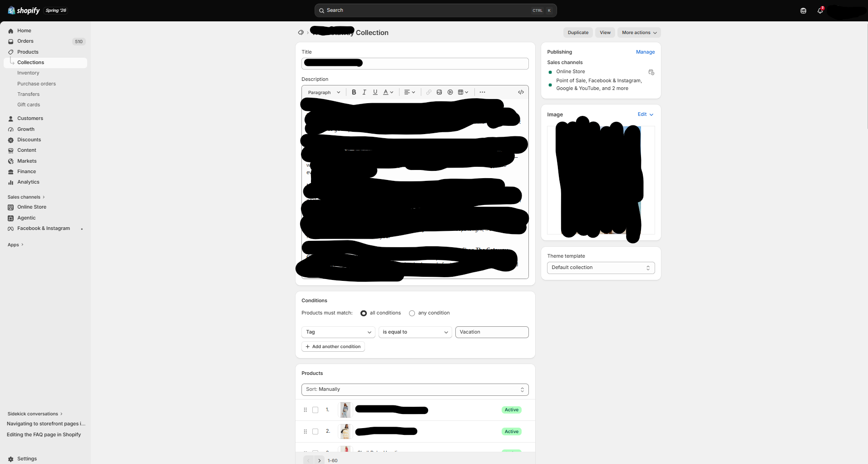Open Collections in the sidebar
Viewport: 868px width, 464px height.
[45, 63]
